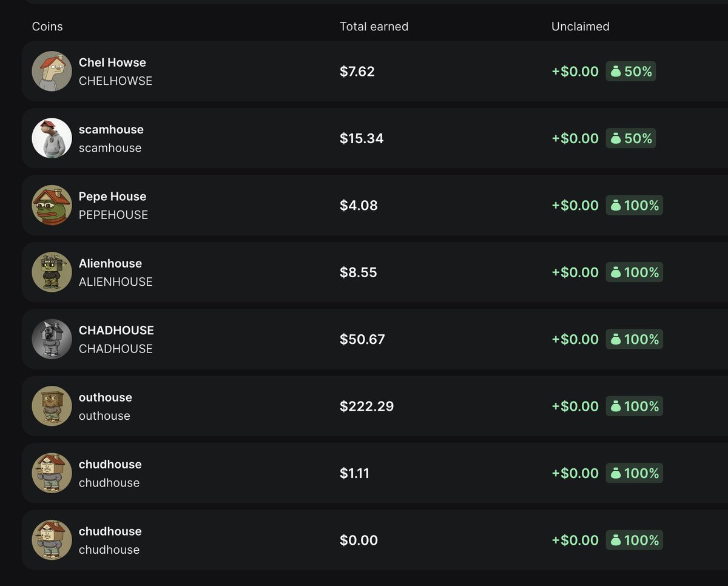This screenshot has height=586, width=728.
Task: Sort by the Coins column header
Action: (47, 27)
